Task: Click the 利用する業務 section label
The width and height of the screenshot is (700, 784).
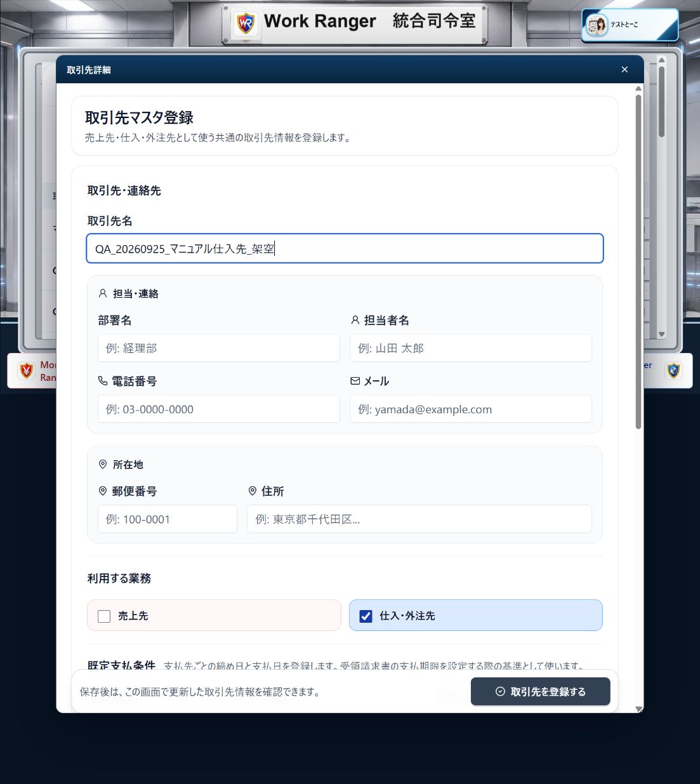Action: pyautogui.click(x=119, y=578)
